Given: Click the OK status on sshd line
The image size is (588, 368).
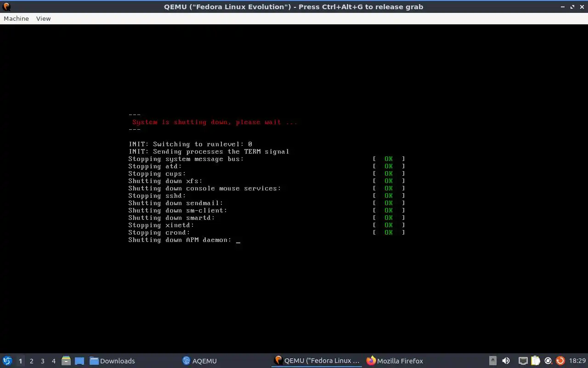Looking at the screenshot, I should click(x=389, y=195).
